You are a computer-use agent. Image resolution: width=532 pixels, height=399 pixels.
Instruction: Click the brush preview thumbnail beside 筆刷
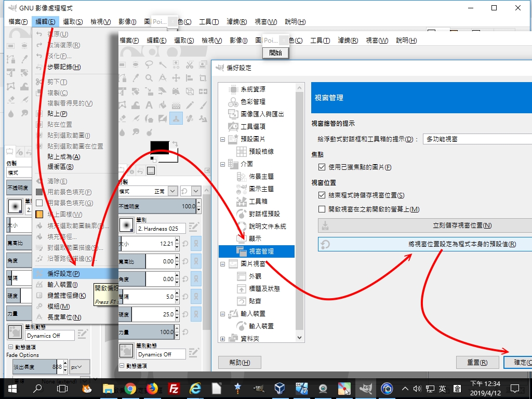[126, 225]
